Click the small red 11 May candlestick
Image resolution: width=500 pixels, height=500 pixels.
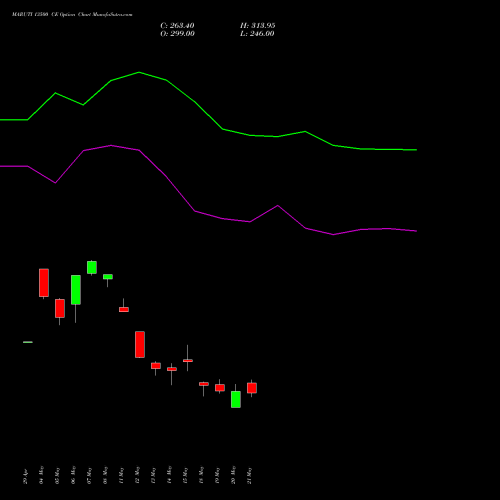124,309
